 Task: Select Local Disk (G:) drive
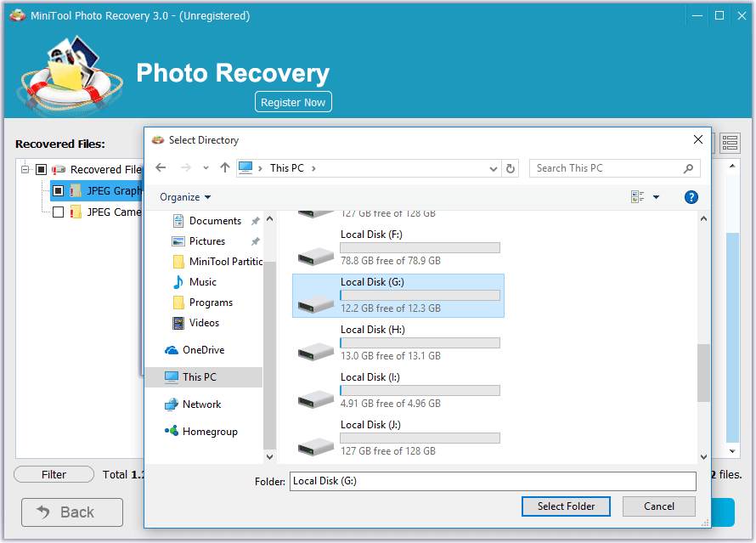(x=398, y=296)
